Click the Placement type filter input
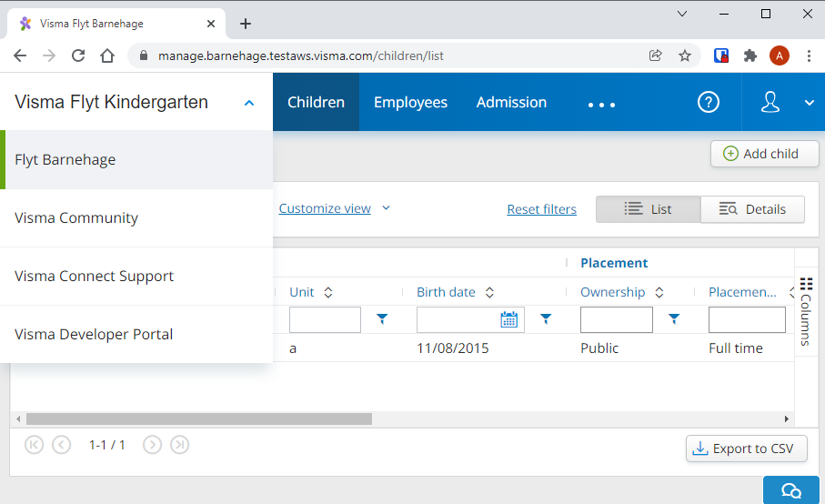 click(x=747, y=320)
